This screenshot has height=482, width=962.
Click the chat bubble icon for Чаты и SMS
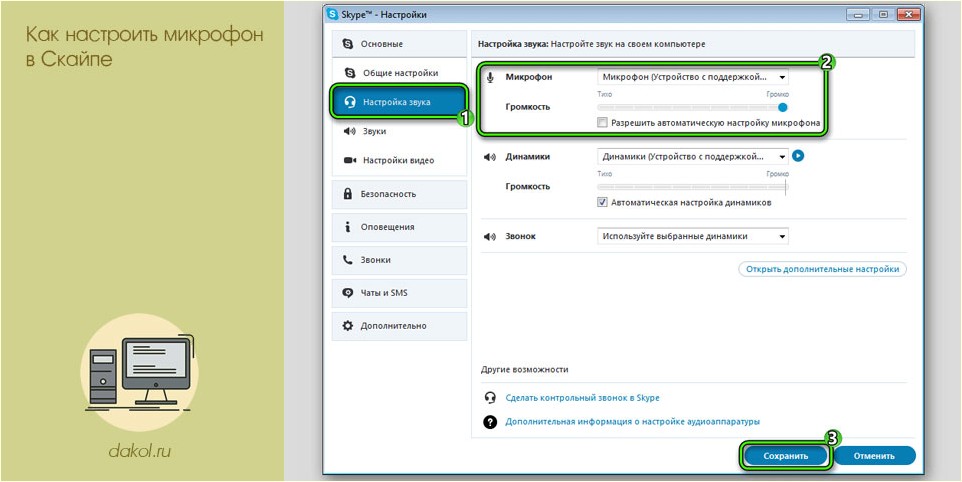(x=348, y=293)
